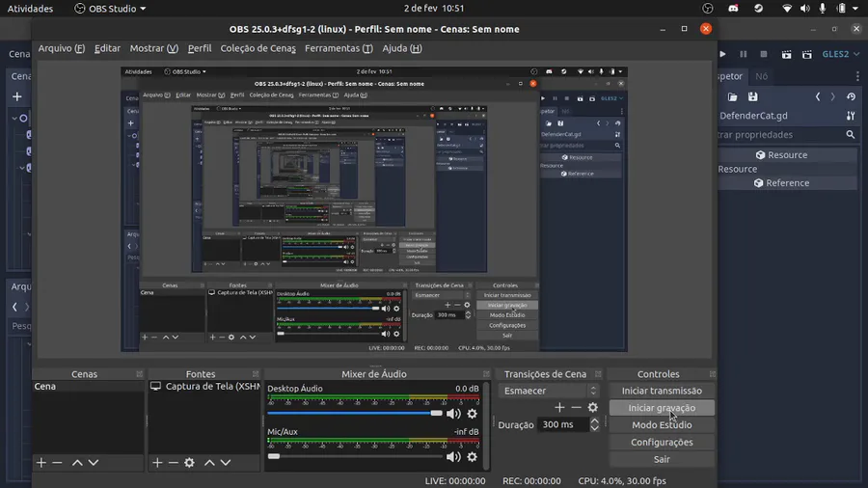868x488 pixels.
Task: Open GLES2 renderer dropdown in Godot
Action: click(x=840, y=54)
